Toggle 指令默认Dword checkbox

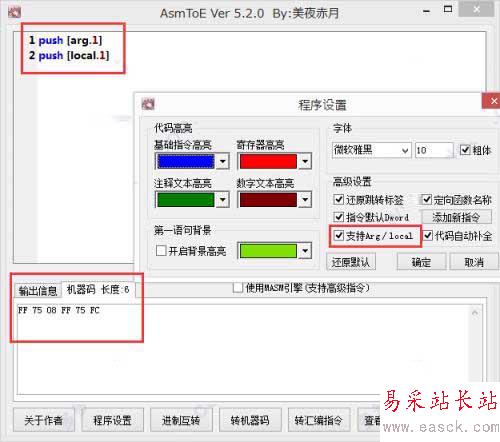(339, 217)
